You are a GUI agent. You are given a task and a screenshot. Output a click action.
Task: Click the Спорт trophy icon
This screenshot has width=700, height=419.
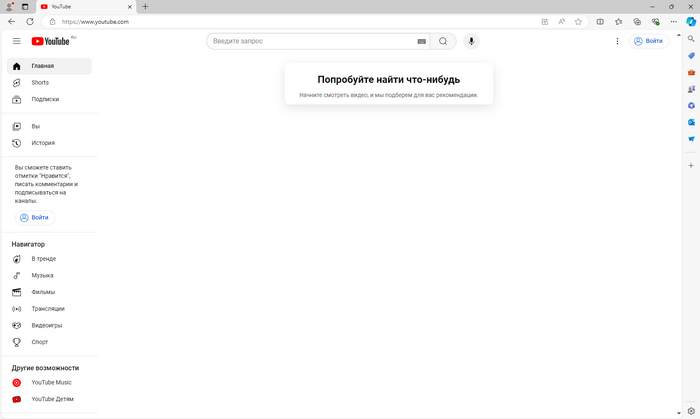(x=17, y=342)
